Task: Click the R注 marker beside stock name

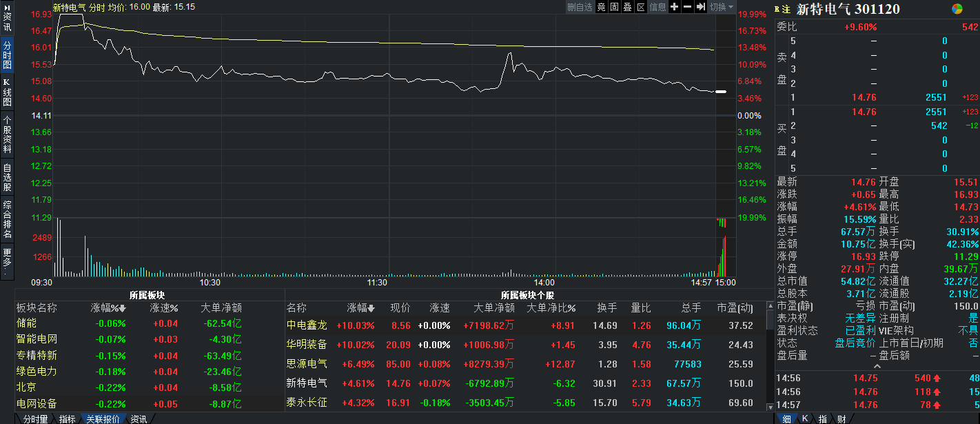Action: 782,9
